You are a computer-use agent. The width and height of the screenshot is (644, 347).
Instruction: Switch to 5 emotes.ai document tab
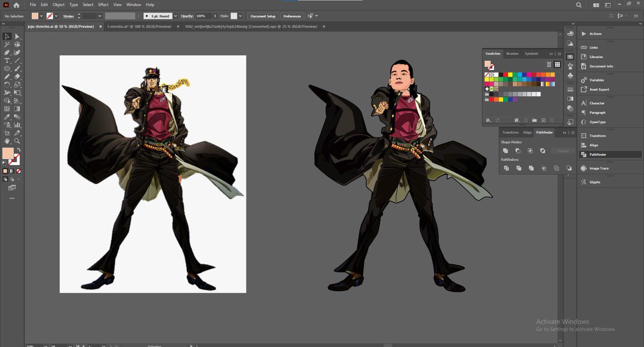tap(138, 26)
